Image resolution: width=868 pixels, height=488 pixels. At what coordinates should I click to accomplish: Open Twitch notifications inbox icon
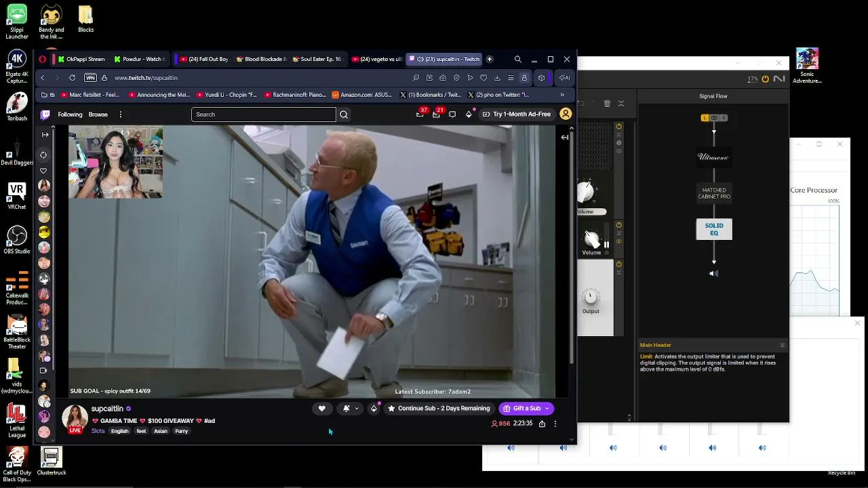tap(436, 114)
